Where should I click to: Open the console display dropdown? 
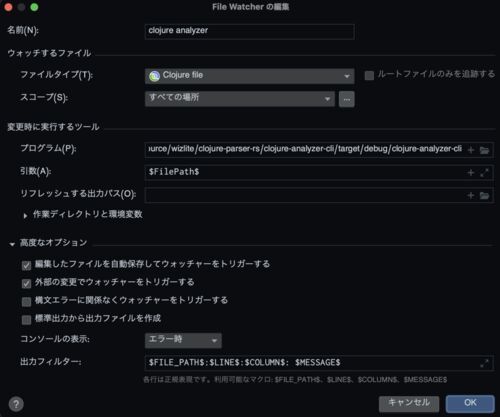183,340
